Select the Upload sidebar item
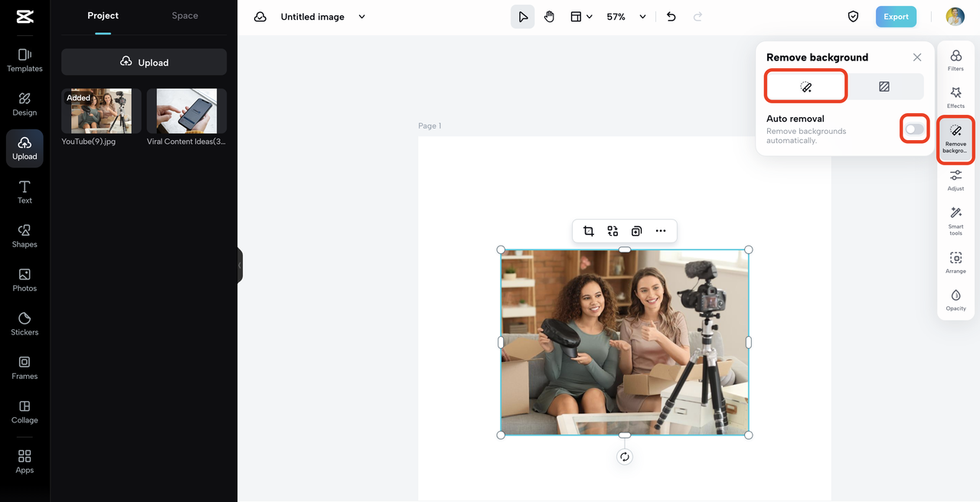This screenshot has height=502, width=980. click(x=24, y=148)
